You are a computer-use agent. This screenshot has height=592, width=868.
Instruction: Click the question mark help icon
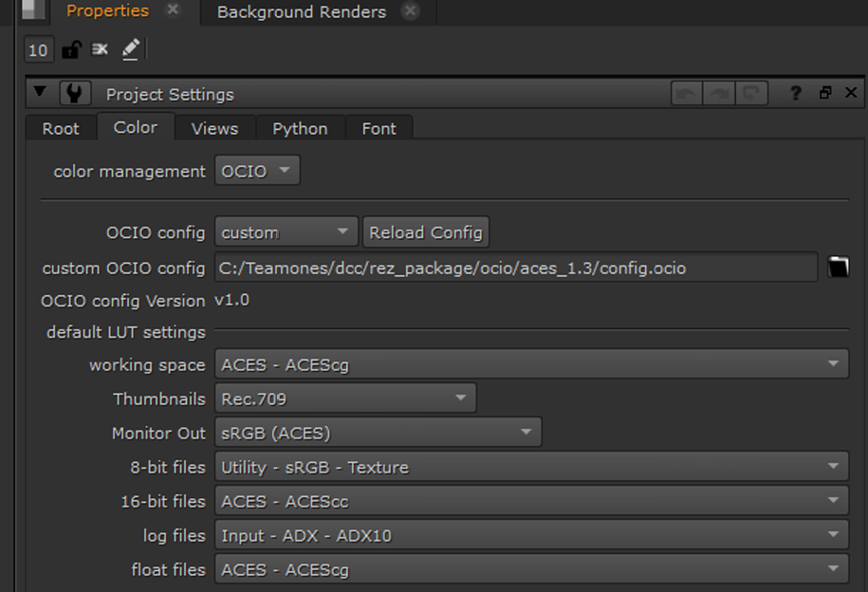click(x=796, y=93)
